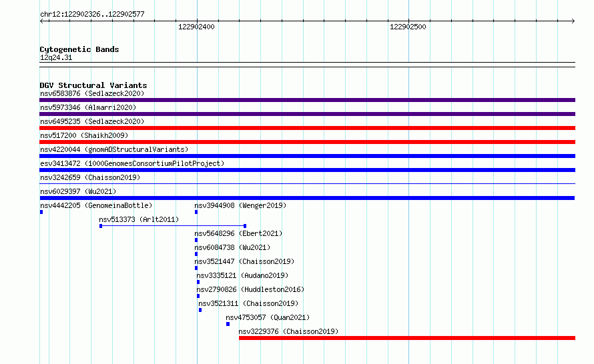Screen dimensions: 594x364
Task: Open esv3413472 (1000GenomesConsortiumPilotProject) label
Action: (x=132, y=163)
